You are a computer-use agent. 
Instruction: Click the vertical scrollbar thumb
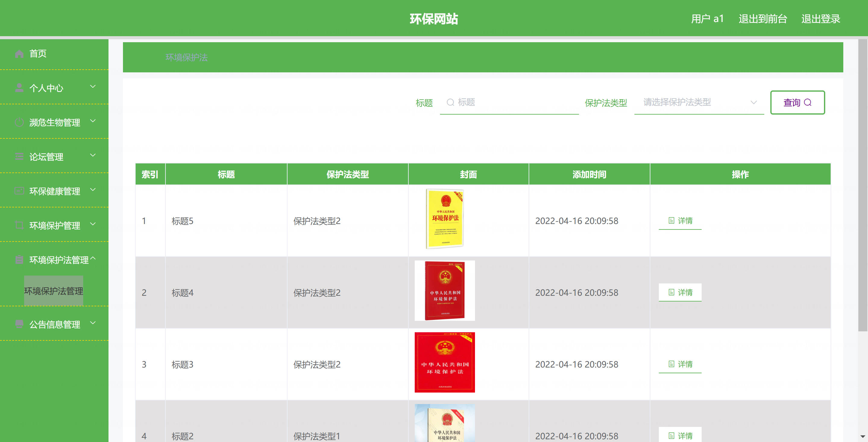[x=863, y=185]
